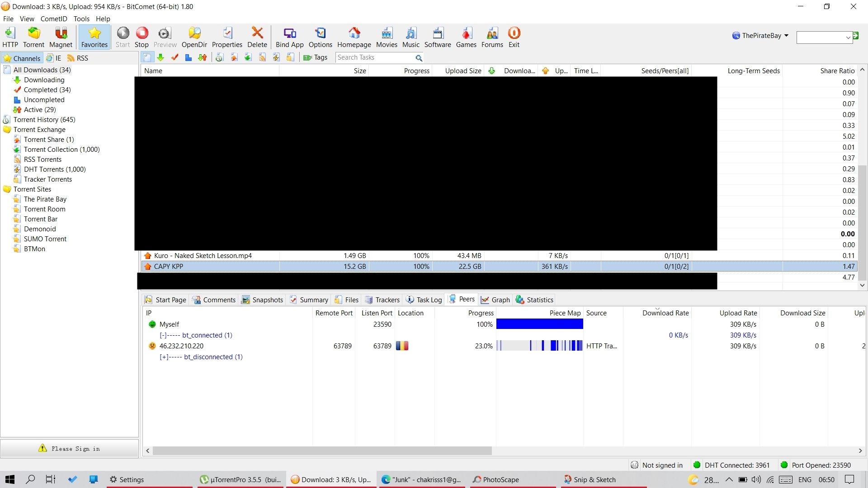868x488 pixels.
Task: Click the Magnet link toolbar icon
Action: (x=61, y=37)
